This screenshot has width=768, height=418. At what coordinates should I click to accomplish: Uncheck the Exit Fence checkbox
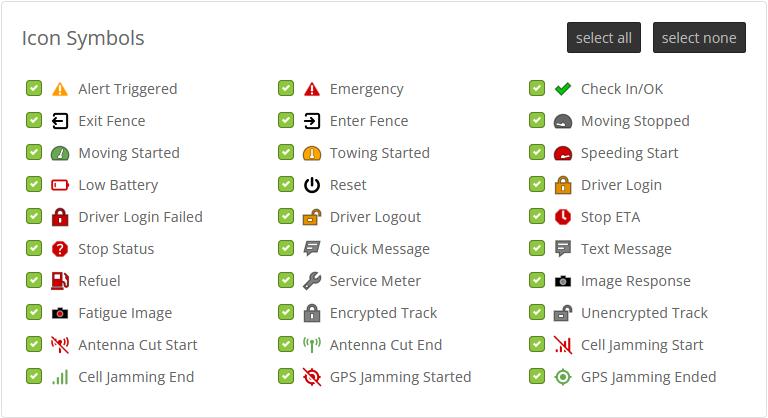click(34, 121)
